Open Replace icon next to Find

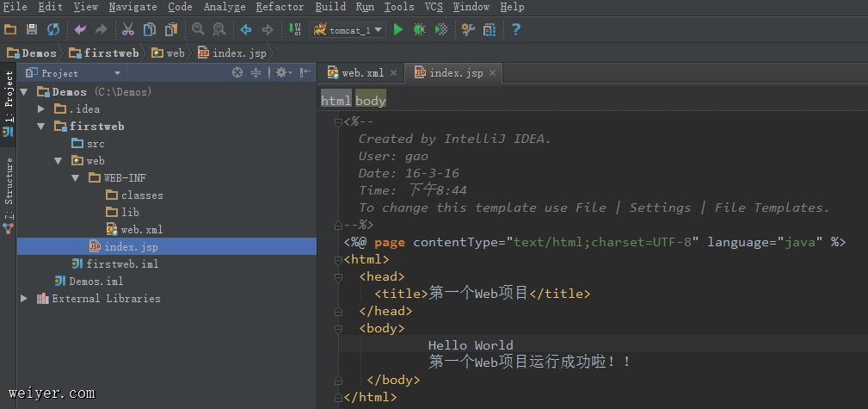point(219,29)
